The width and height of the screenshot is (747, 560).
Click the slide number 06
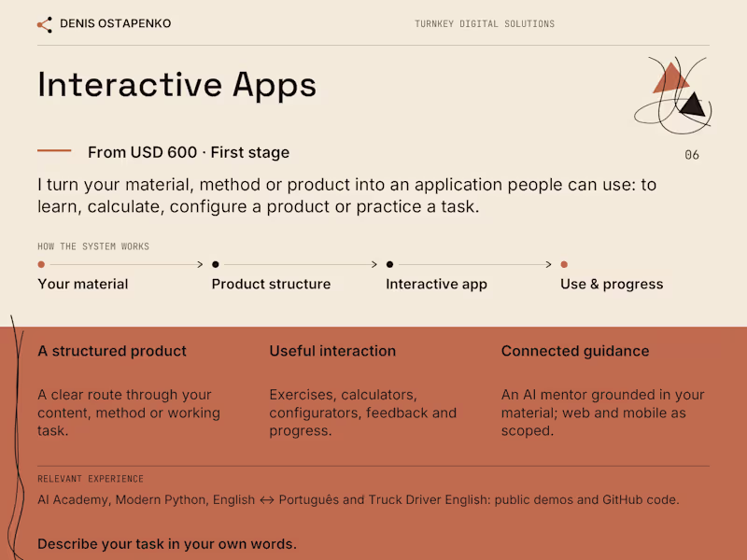(x=692, y=155)
